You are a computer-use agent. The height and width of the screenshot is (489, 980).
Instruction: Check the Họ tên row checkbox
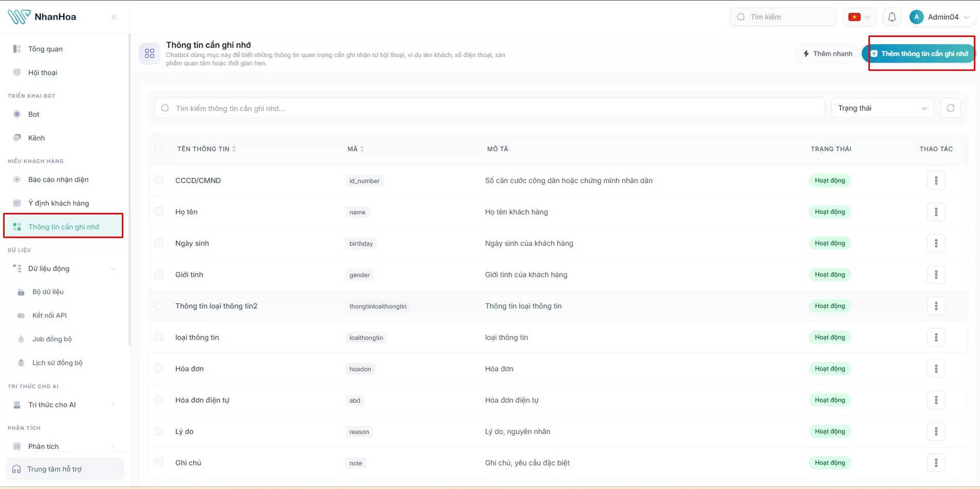click(159, 211)
